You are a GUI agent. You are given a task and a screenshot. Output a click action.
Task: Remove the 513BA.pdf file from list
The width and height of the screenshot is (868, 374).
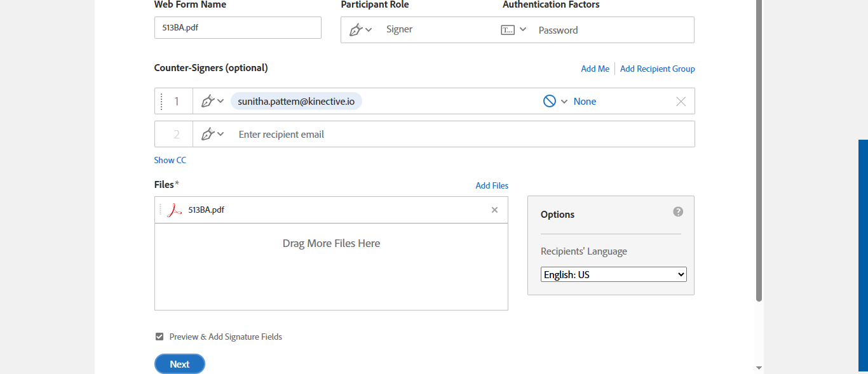(x=494, y=210)
